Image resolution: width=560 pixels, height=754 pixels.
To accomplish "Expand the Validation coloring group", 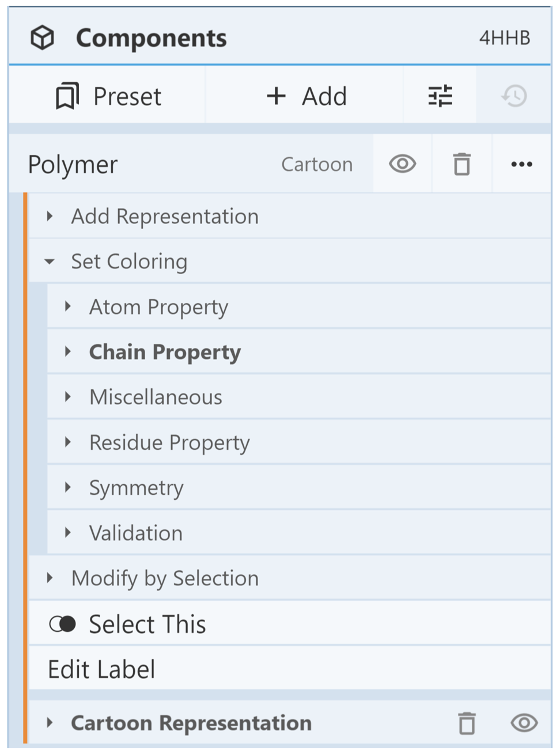I will tap(135, 533).
